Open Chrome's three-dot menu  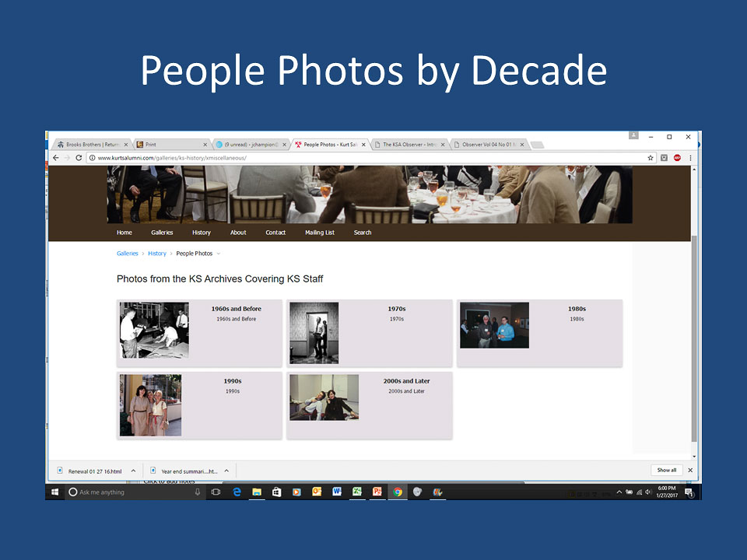[690, 158]
